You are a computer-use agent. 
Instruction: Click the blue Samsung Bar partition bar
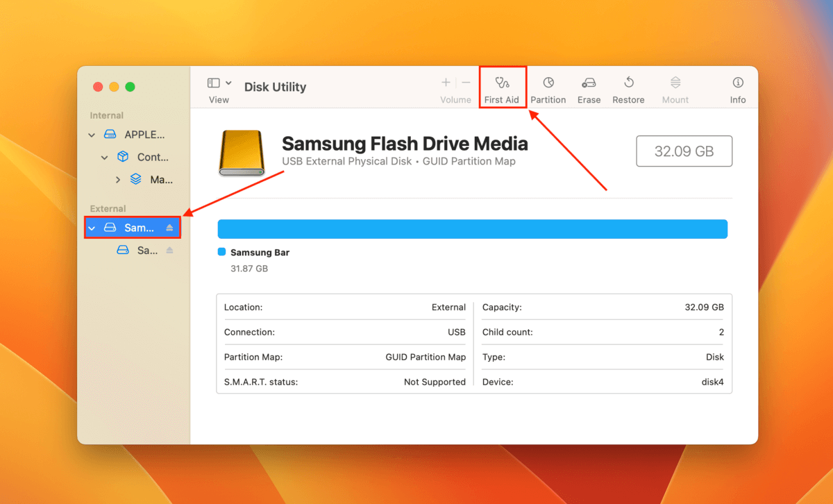(472, 229)
